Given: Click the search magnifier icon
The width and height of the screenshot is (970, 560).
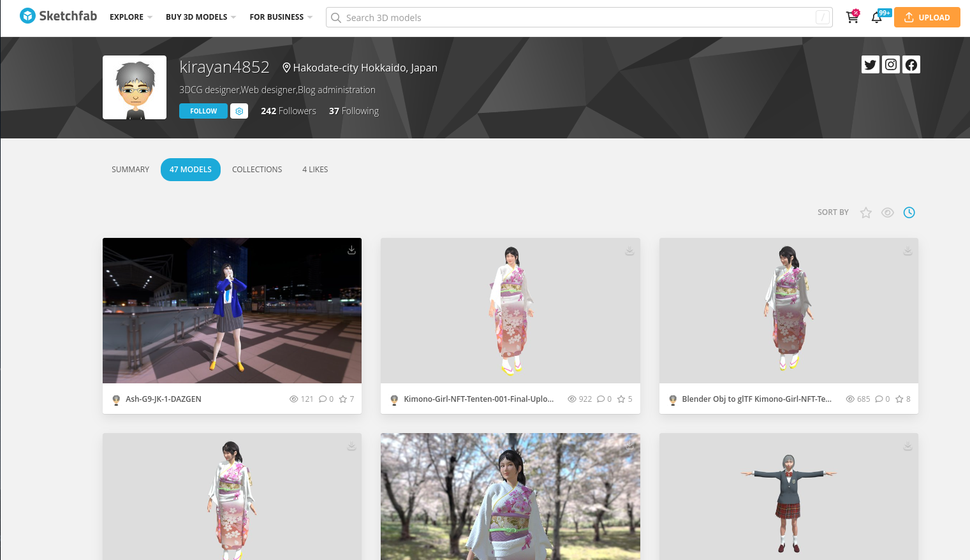Looking at the screenshot, I should (x=336, y=18).
